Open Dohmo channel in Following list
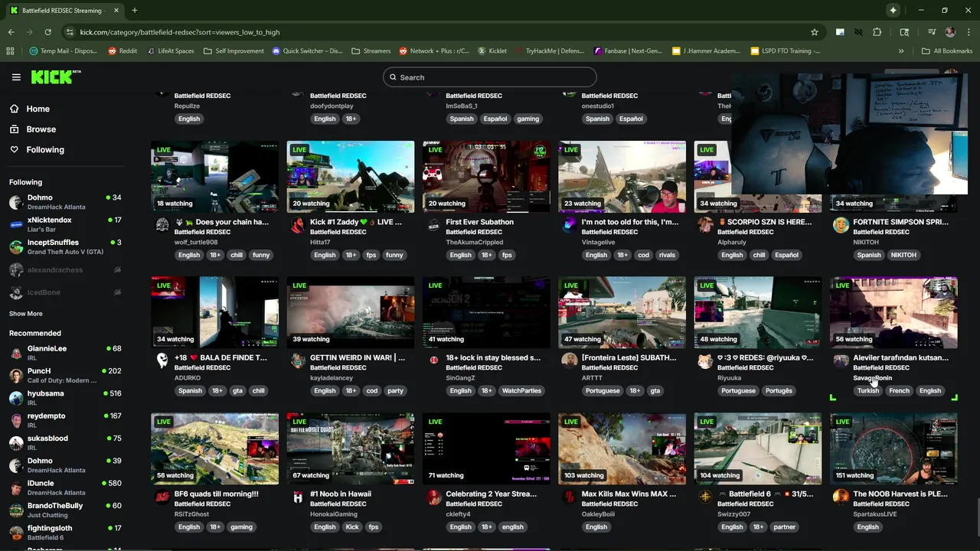Screen dimensions: 980x551 (x=65, y=202)
